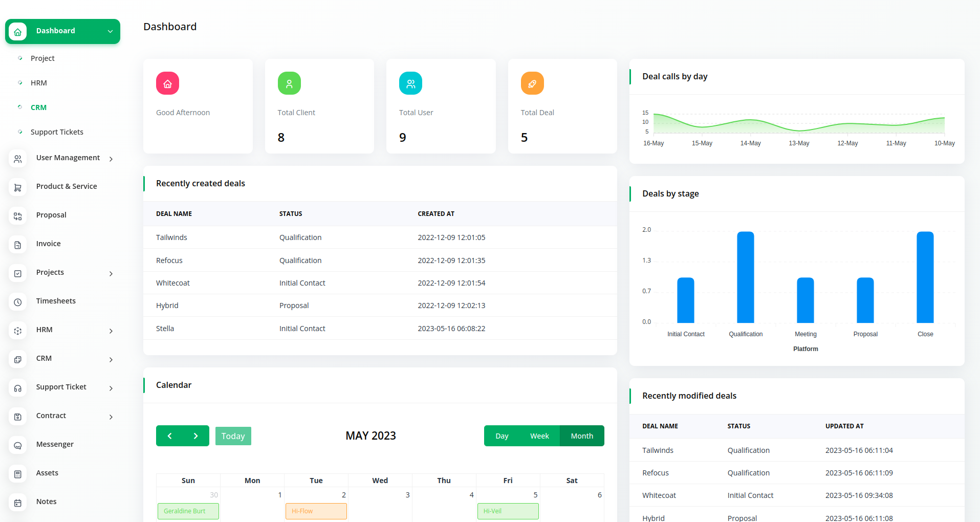Click the Qualification bar in Deals chart
The height and width of the screenshot is (522, 980).
[x=745, y=277]
